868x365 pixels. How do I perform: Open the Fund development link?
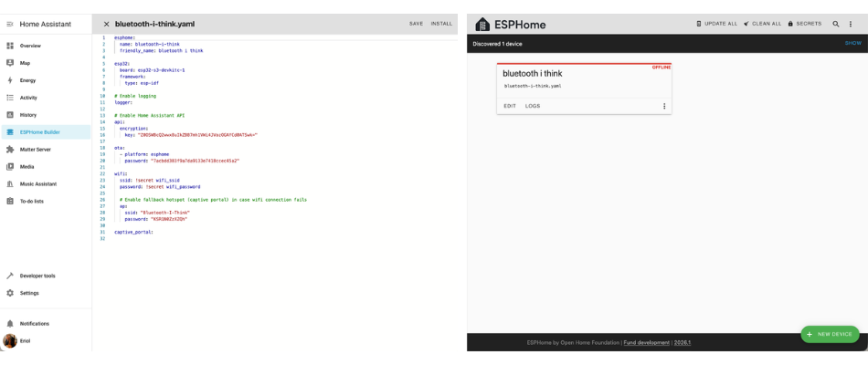tap(647, 343)
